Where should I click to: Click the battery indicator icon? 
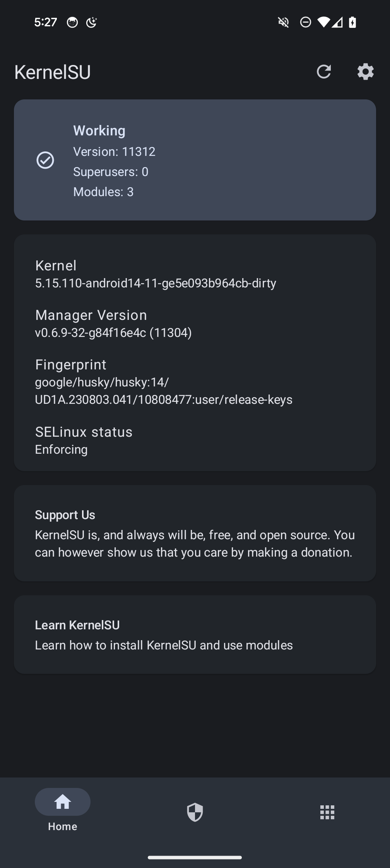(x=352, y=22)
